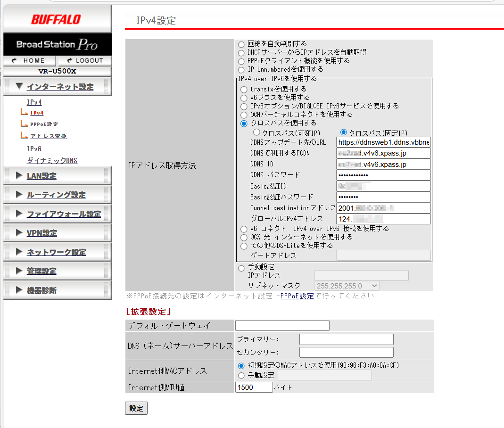The width and height of the screenshot is (504, 428).
Task: Click the BUFFALO logo
Action: [x=56, y=19]
